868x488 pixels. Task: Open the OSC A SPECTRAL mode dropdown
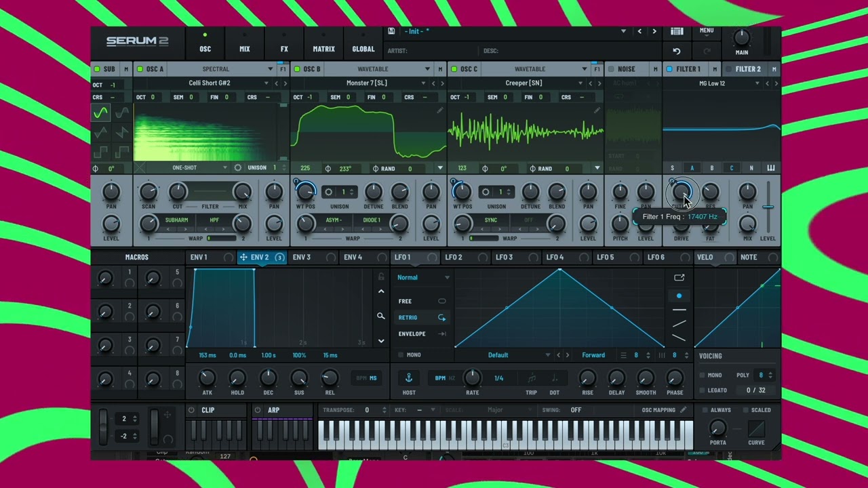220,69
